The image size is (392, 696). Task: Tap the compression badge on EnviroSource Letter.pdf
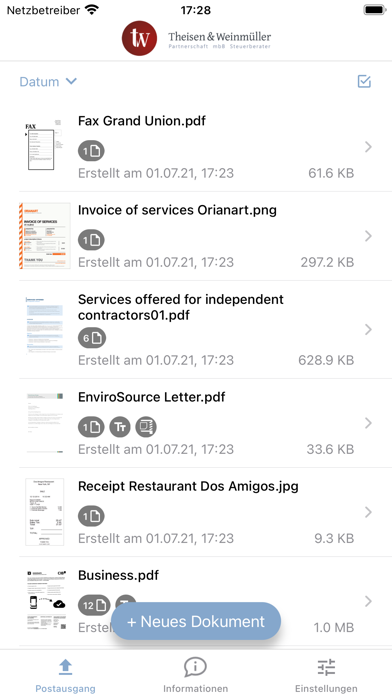pyautogui.click(x=146, y=427)
